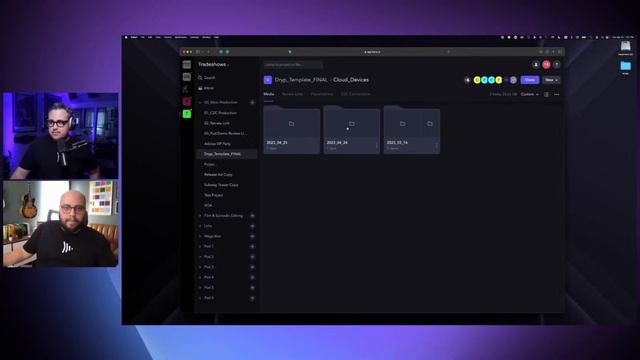
Task: Open the blue folder on the desktop
Action: (x=625, y=67)
